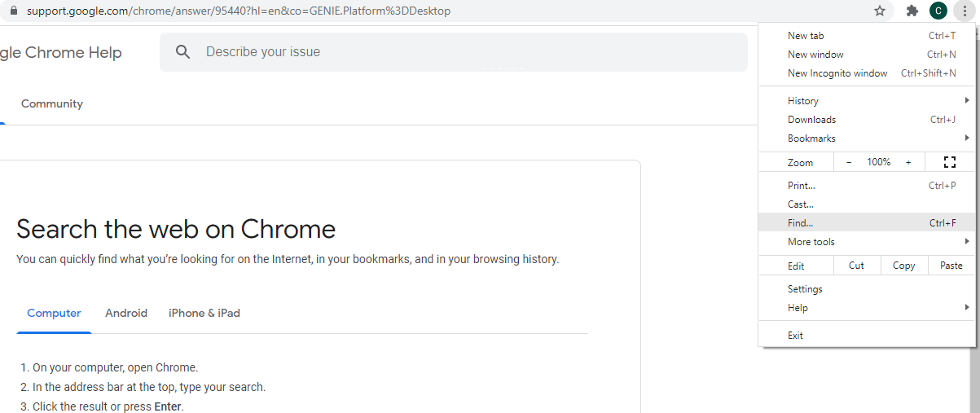Open Settings from Chrome menu

(x=867, y=289)
